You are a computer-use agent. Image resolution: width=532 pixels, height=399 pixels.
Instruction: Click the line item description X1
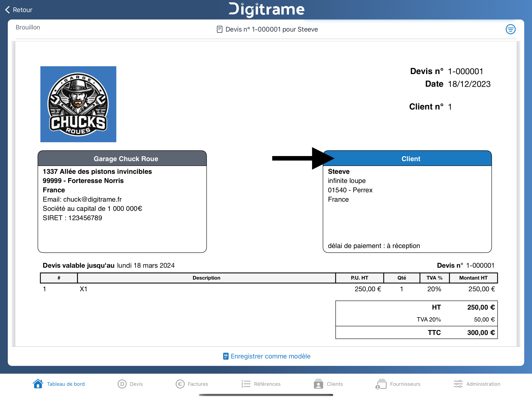(x=84, y=289)
